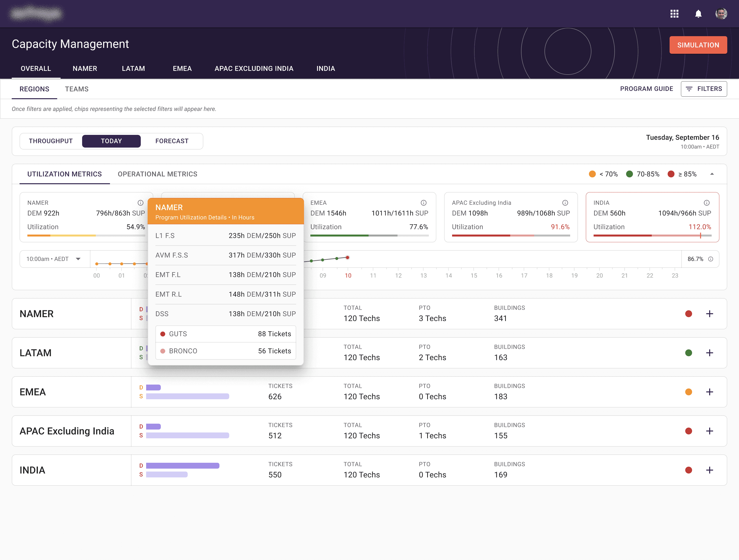The image size is (739, 560).
Task: Click info icon next to 86.7%
Action: click(x=711, y=259)
